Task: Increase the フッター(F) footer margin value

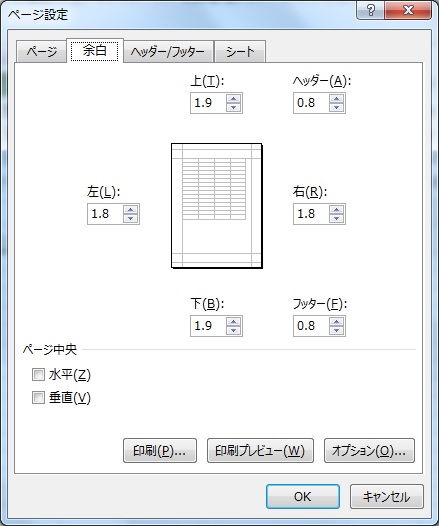Action: [336, 322]
